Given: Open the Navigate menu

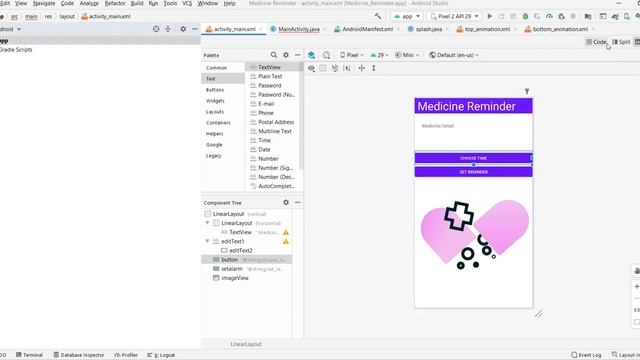Looking at the screenshot, I should pos(44,3).
